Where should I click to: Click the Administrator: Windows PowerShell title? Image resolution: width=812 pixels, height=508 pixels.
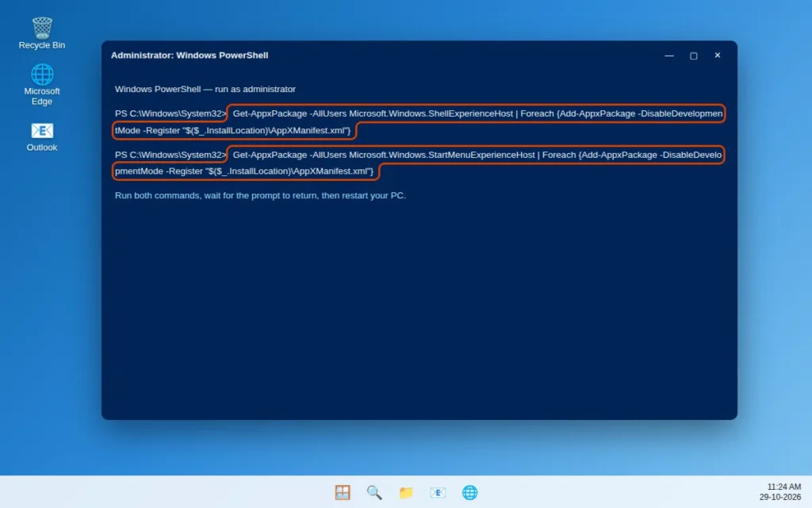point(190,56)
